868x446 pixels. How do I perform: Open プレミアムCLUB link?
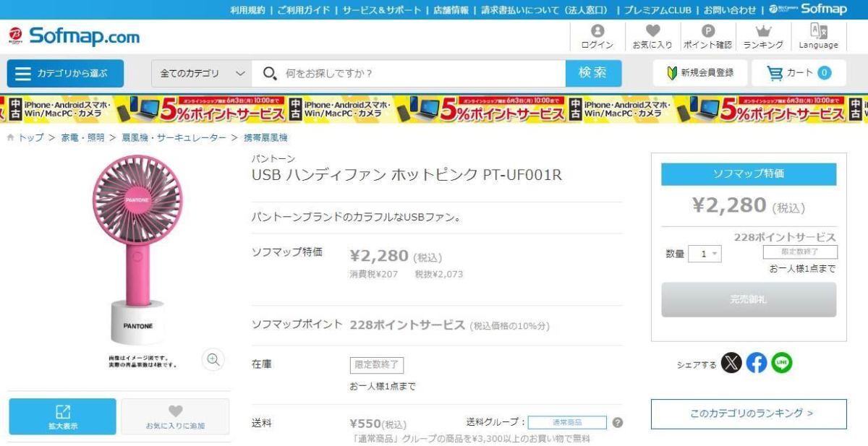[x=658, y=9]
